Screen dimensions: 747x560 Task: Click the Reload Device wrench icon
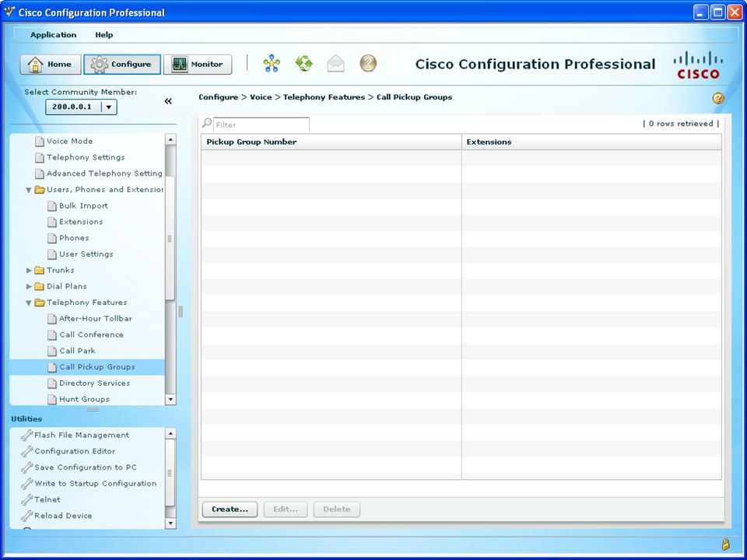(26, 516)
